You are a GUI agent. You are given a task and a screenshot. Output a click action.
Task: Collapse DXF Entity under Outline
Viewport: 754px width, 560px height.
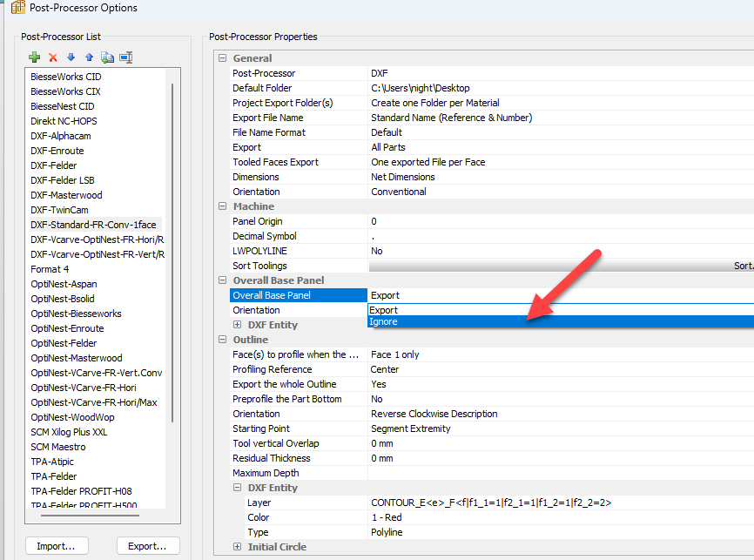tap(237, 488)
